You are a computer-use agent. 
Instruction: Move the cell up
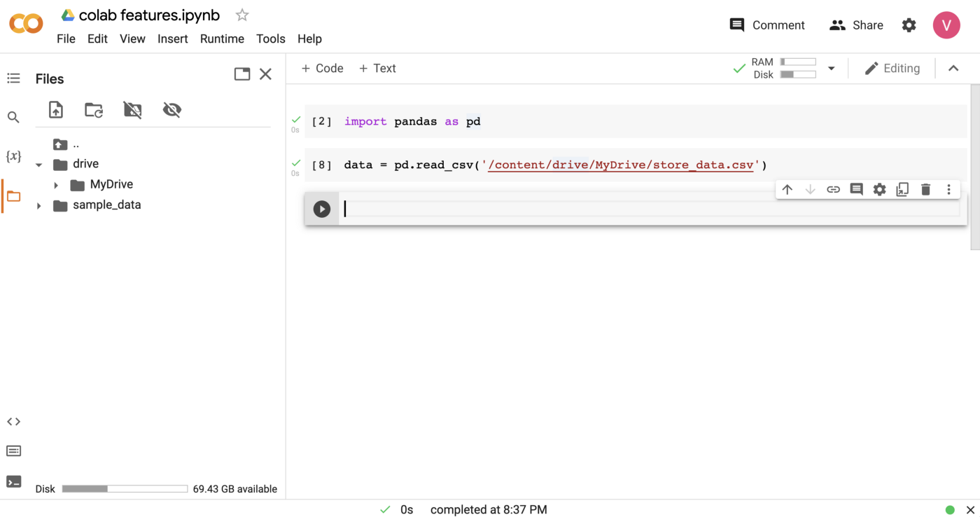(x=787, y=189)
